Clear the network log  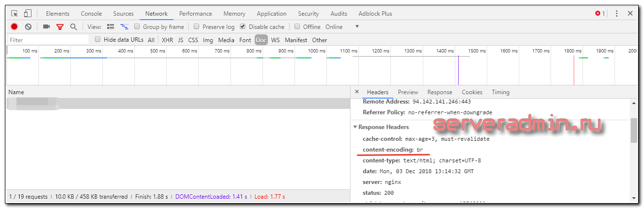29,27
